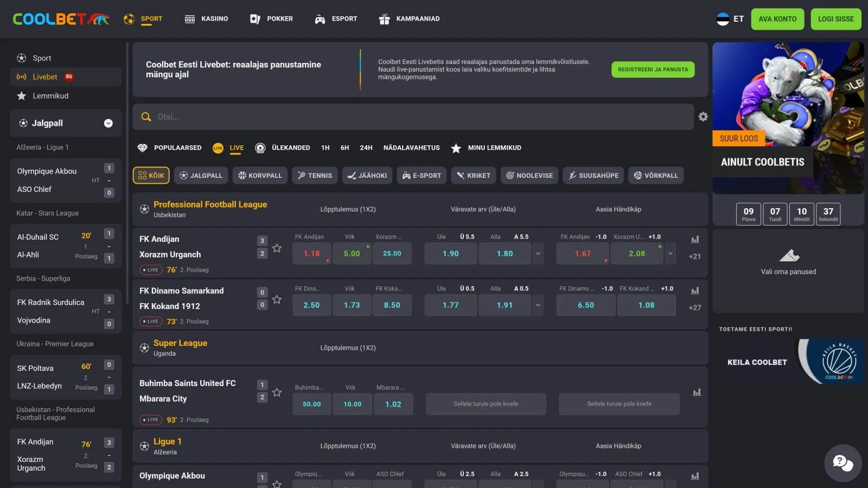Bet on draw odds 5.00 for FK Andijan
The height and width of the screenshot is (488, 868).
click(x=352, y=253)
